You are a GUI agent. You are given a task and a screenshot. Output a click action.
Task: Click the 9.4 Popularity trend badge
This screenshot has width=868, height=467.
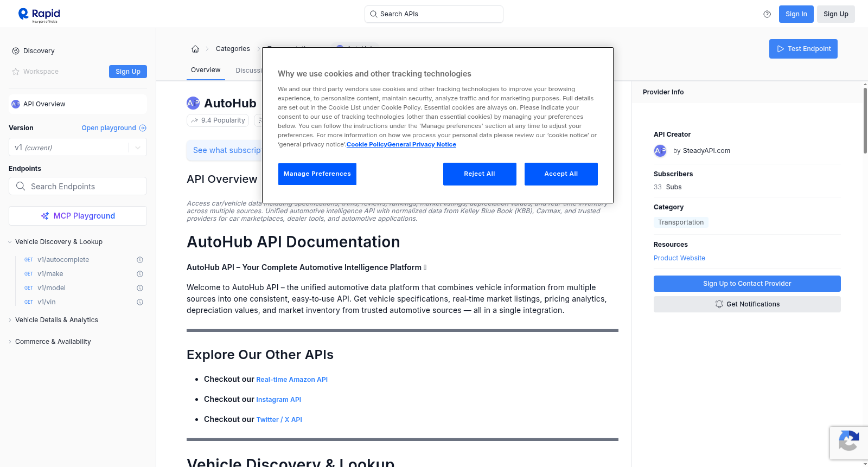pyautogui.click(x=218, y=120)
